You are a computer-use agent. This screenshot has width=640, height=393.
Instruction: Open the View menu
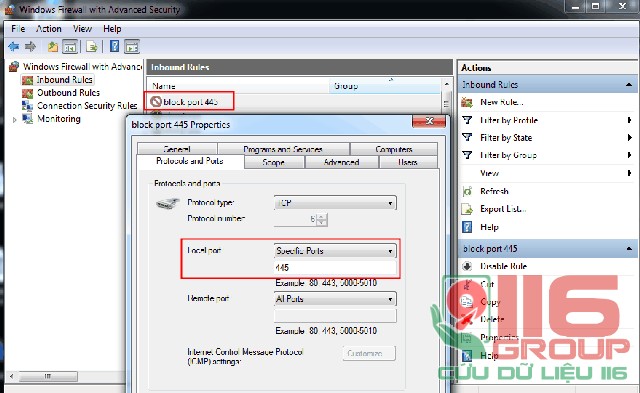tap(82, 29)
